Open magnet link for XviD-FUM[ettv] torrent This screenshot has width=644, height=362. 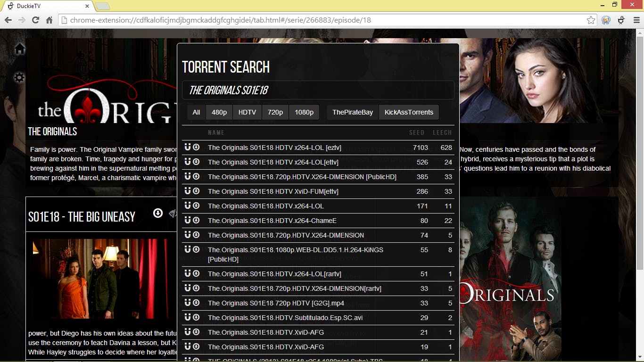[x=187, y=191]
